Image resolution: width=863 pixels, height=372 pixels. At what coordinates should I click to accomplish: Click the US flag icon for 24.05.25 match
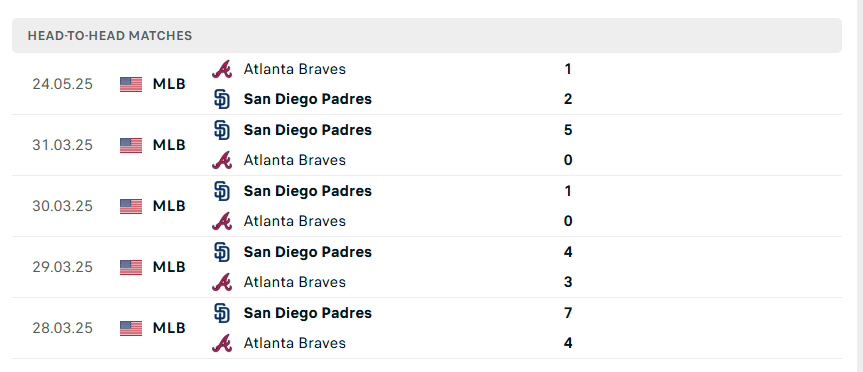(131, 84)
